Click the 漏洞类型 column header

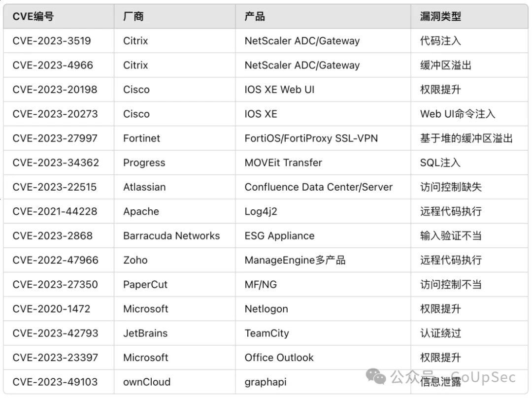[440, 16]
